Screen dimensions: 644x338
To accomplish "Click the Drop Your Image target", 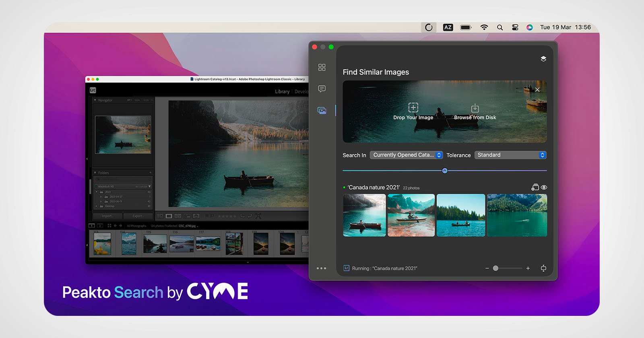I will pos(413,111).
